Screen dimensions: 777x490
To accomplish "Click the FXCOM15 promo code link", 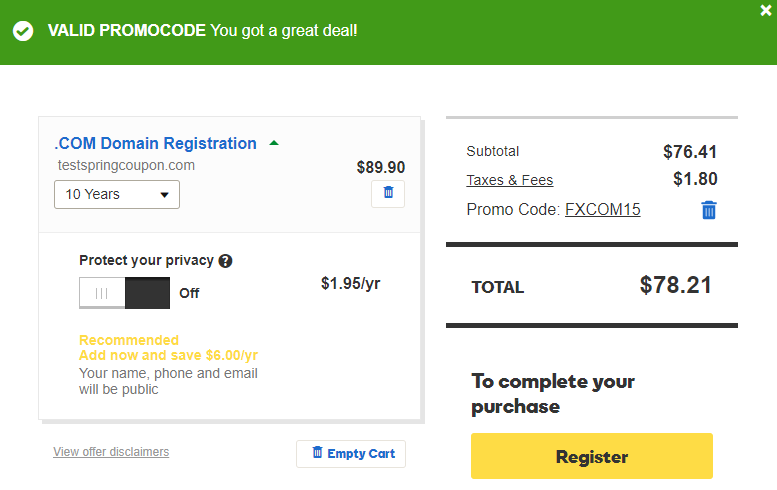I will 603,210.
